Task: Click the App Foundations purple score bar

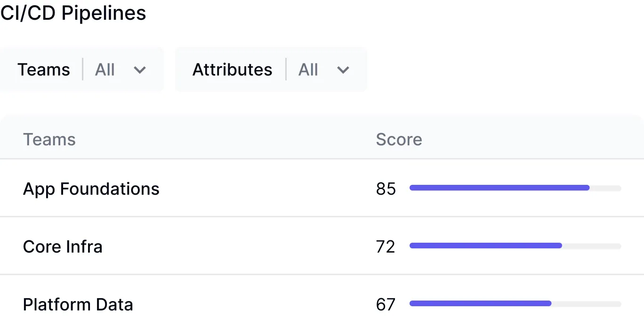Action: [x=499, y=188]
